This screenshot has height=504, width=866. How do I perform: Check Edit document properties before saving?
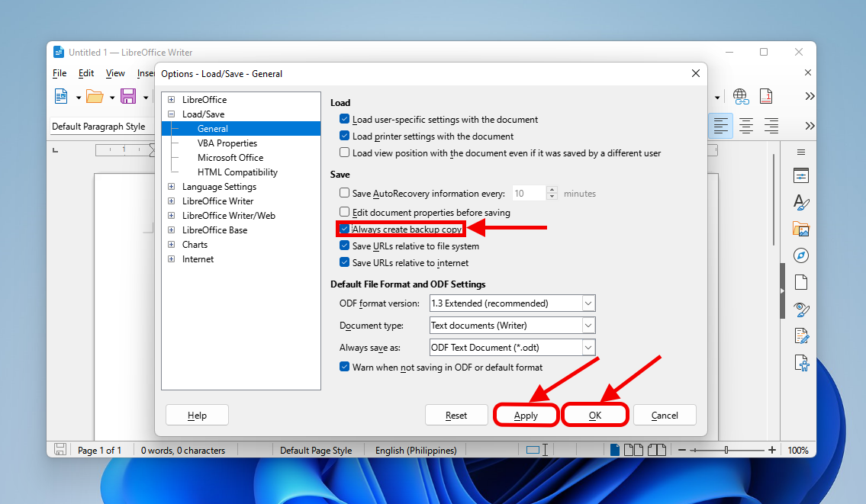point(345,211)
